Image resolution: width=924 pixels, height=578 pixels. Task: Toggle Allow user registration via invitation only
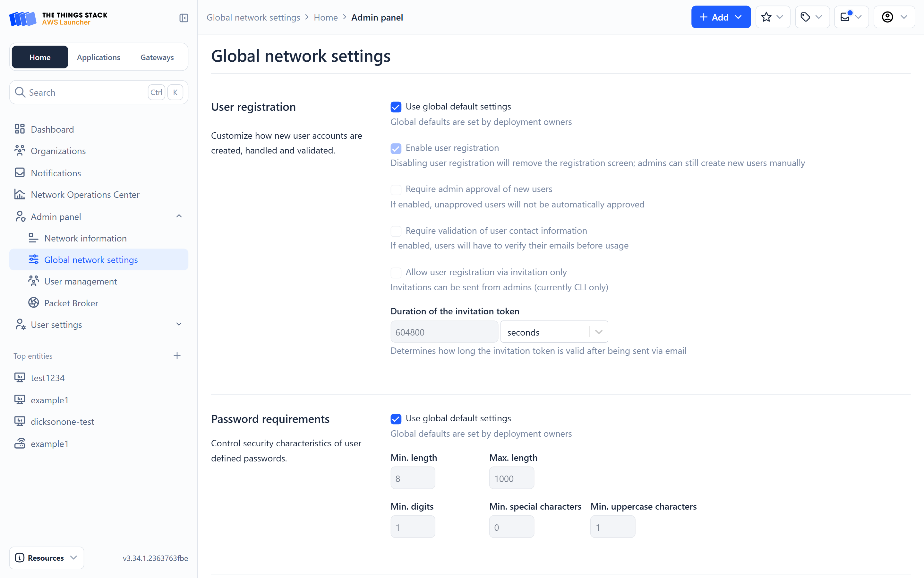coord(396,273)
